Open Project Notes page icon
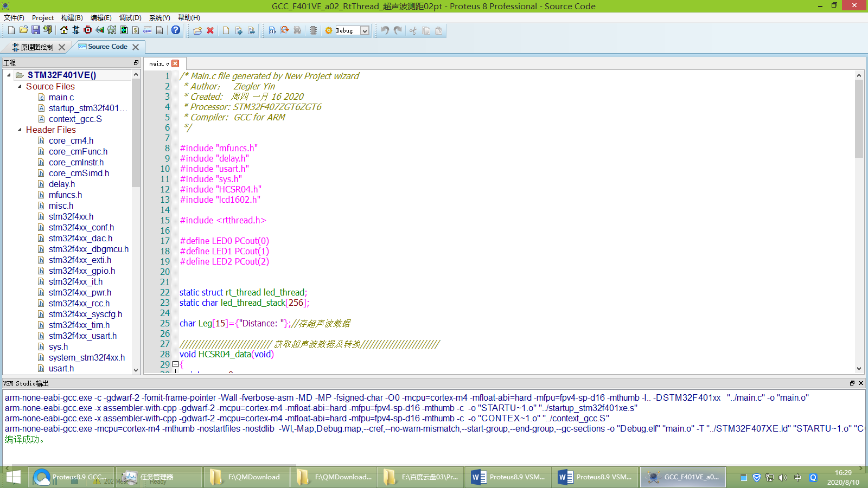868x488 pixels. click(159, 30)
